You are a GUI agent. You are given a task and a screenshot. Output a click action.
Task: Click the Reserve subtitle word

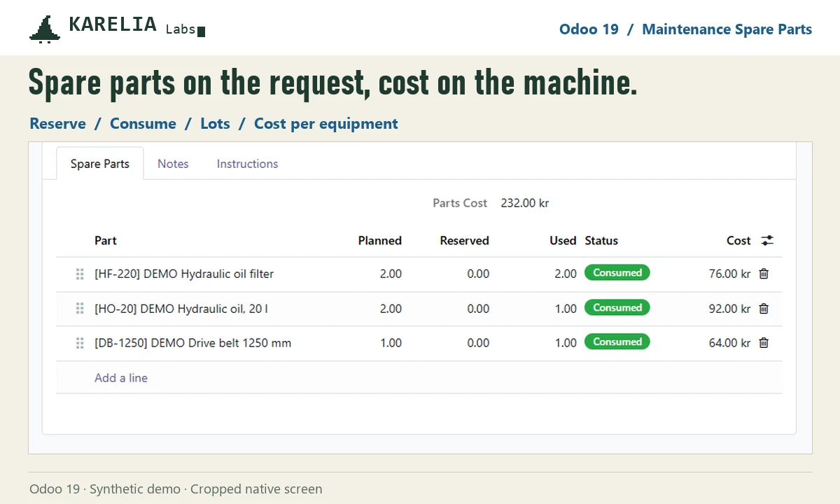tap(57, 124)
